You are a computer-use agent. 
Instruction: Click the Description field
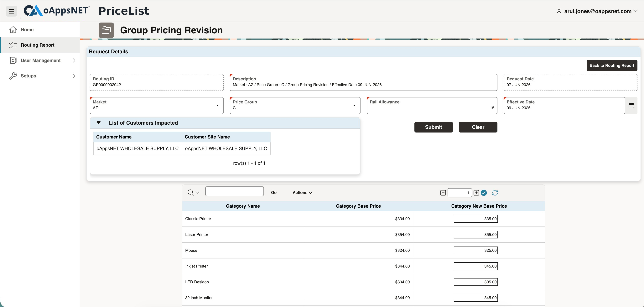pyautogui.click(x=363, y=82)
